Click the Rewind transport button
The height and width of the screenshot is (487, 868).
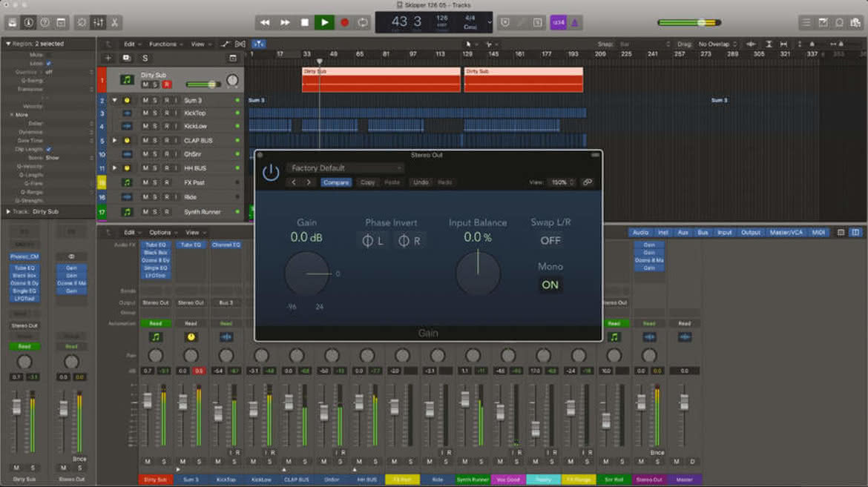pos(265,23)
